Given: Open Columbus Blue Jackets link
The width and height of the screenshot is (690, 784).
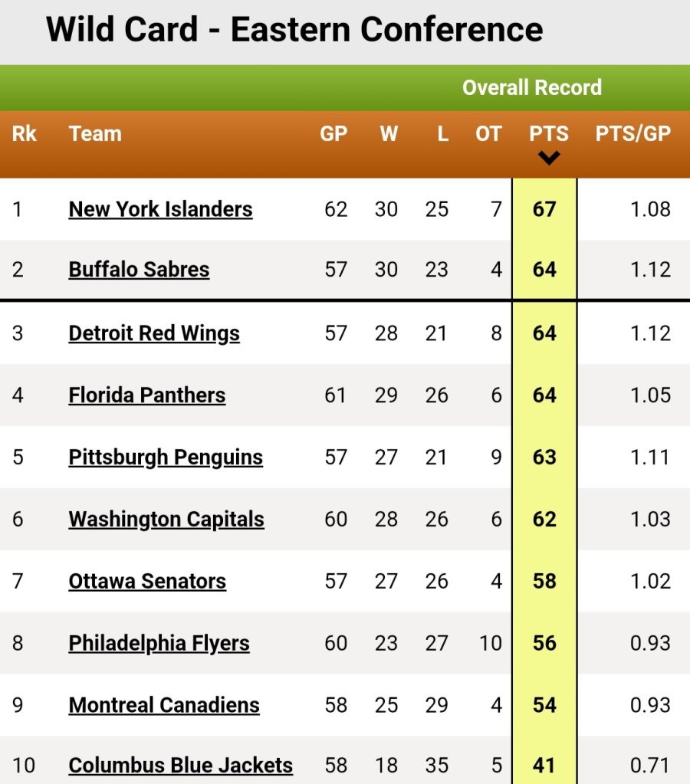Looking at the screenshot, I should [181, 766].
